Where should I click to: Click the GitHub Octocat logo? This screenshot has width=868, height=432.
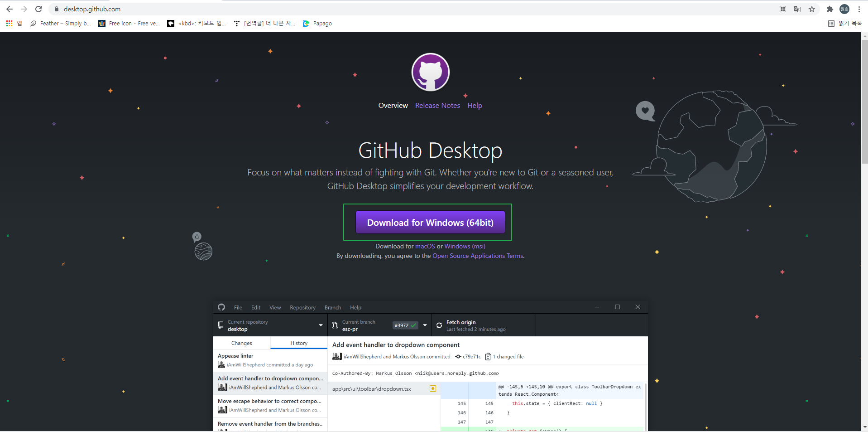(430, 72)
